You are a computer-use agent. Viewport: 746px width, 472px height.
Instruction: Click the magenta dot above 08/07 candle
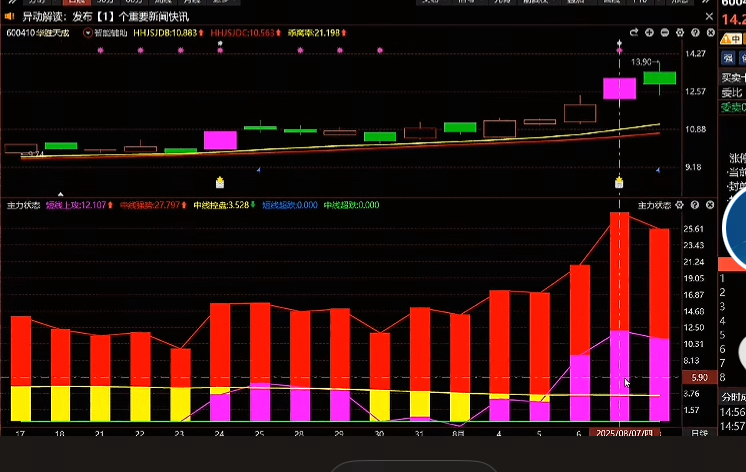coord(619,50)
